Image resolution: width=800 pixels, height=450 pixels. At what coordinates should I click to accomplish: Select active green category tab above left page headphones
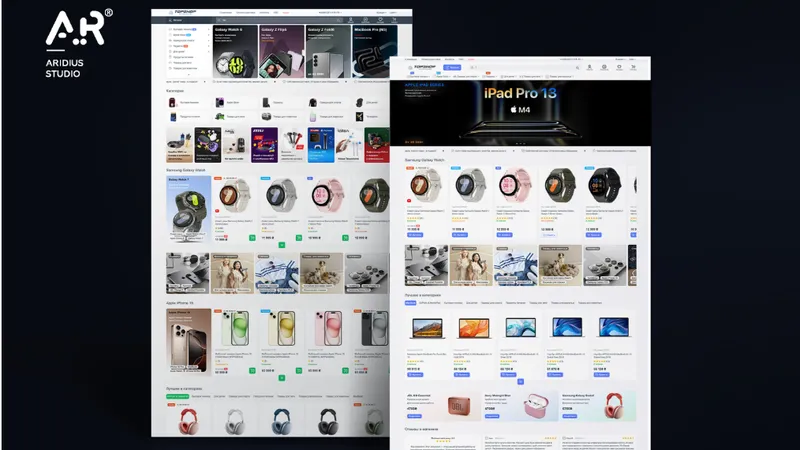pyautogui.click(x=177, y=396)
